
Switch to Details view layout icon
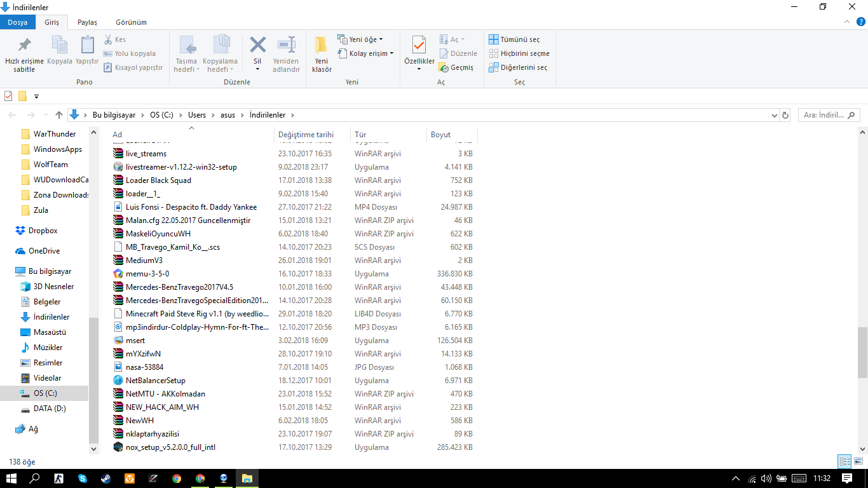844,462
